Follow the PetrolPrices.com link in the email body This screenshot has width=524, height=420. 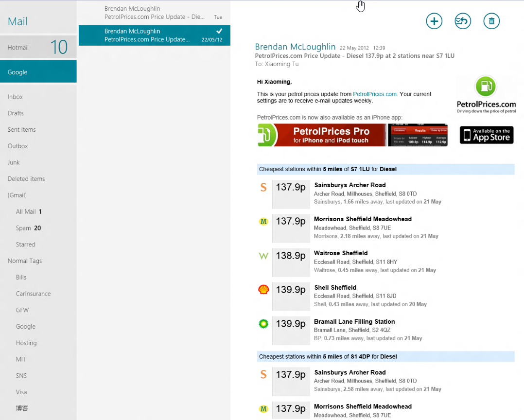pyautogui.click(x=375, y=94)
